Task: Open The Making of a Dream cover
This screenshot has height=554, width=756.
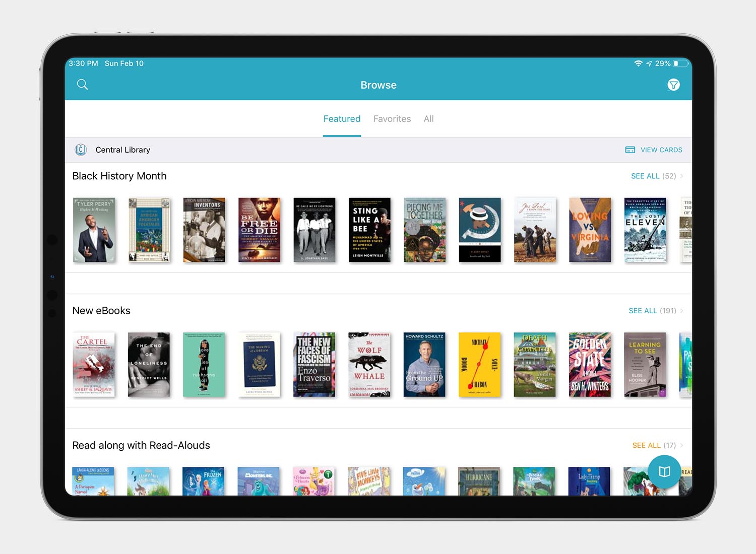Action: point(259,365)
